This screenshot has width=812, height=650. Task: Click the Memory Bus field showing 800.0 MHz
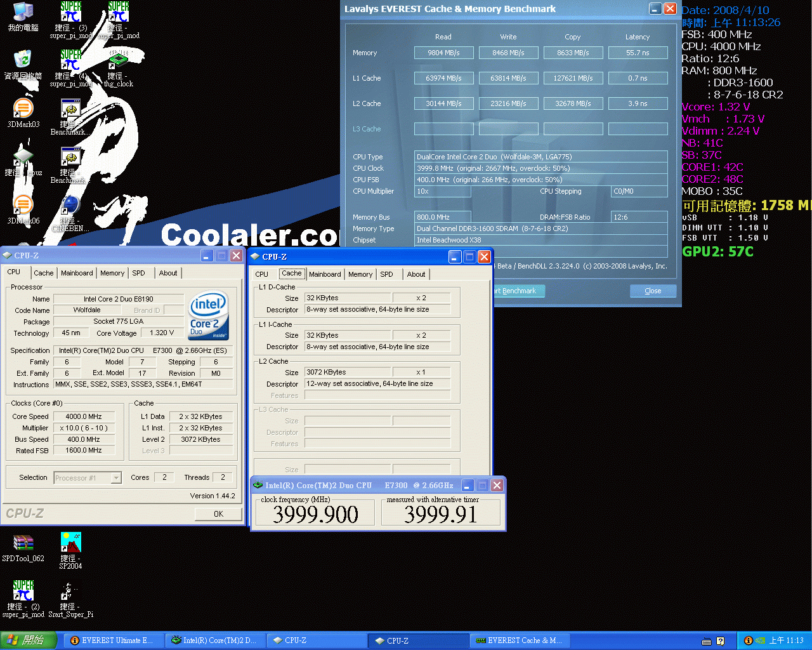tap(443, 217)
